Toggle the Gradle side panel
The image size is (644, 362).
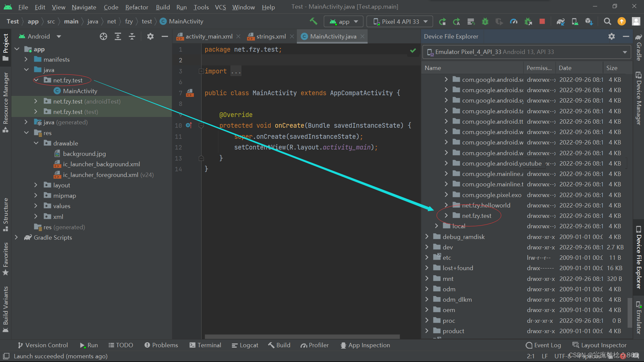coord(639,47)
